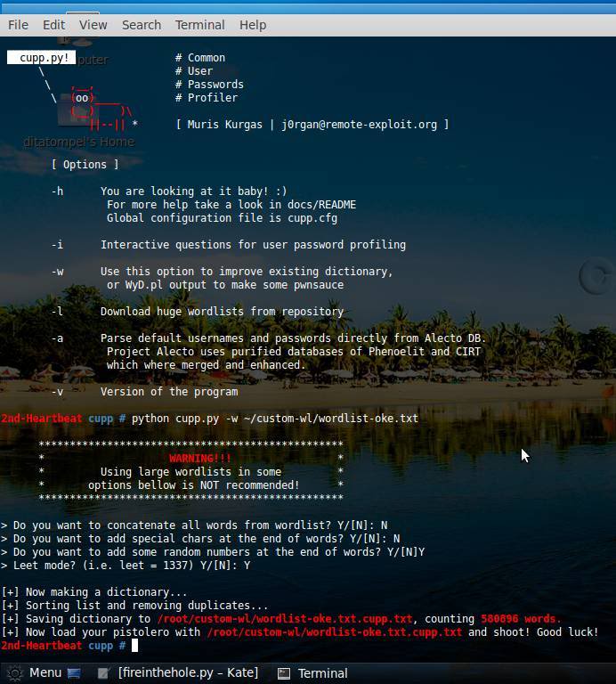Switch to Terminal taskbar entry
The width and height of the screenshot is (616, 684).
322,673
